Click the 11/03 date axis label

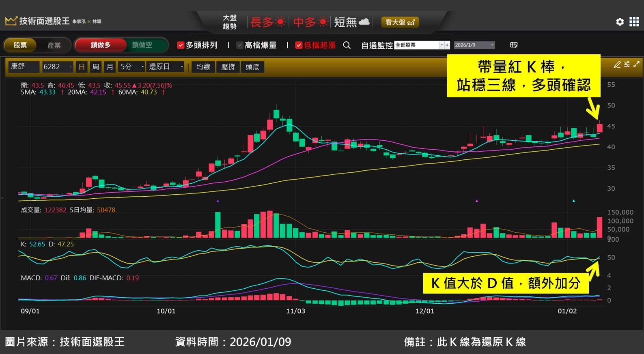295,311
